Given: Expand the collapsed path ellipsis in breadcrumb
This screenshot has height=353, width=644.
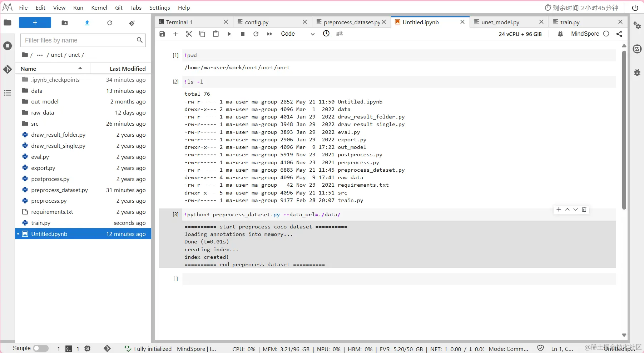Looking at the screenshot, I should tap(40, 55).
